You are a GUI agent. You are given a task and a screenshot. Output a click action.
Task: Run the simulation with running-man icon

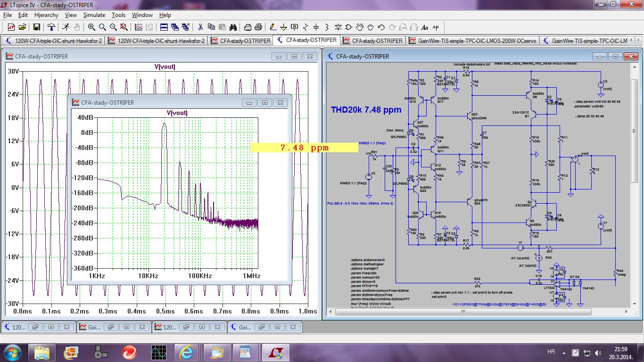pyautogui.click(x=66, y=27)
